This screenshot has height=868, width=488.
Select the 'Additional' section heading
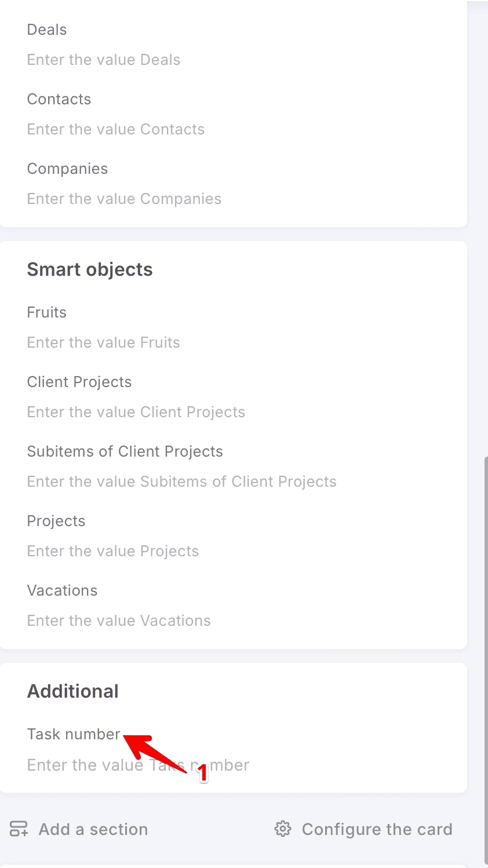pyautogui.click(x=73, y=691)
